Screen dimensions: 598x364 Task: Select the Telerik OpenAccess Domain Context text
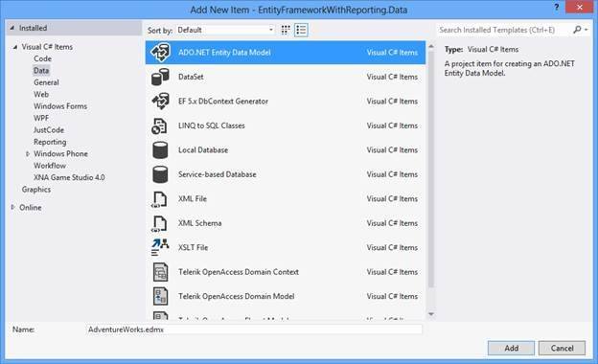(x=239, y=272)
